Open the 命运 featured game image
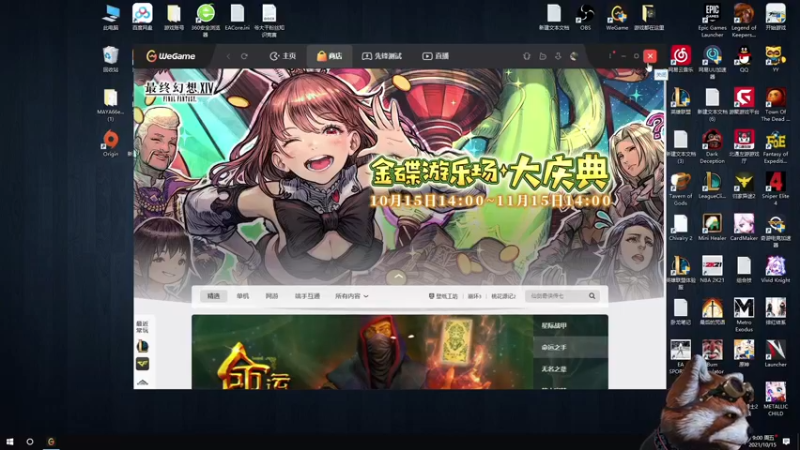This screenshot has width=800, height=450. click(x=362, y=352)
